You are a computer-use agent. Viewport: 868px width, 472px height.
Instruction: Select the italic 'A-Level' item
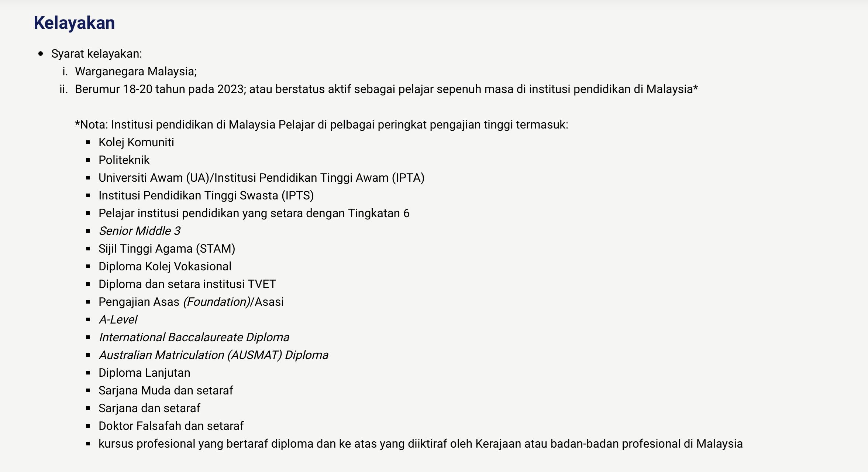118,320
